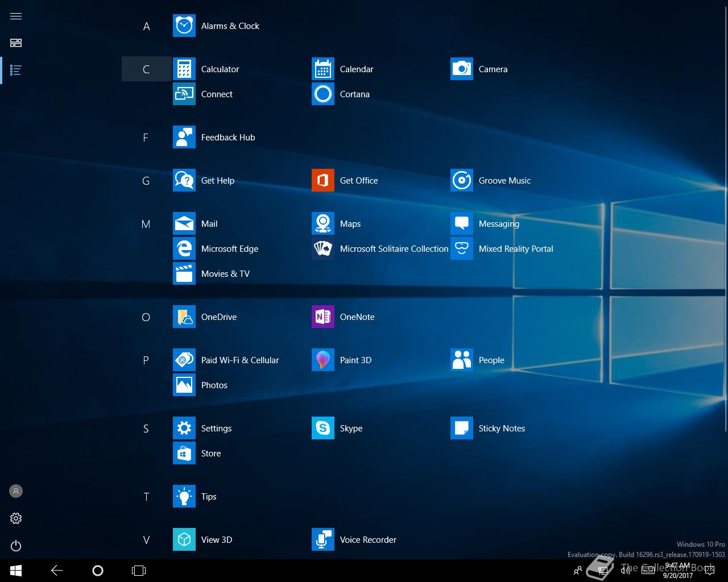
Task: Open the People app icon
Action: pos(462,360)
